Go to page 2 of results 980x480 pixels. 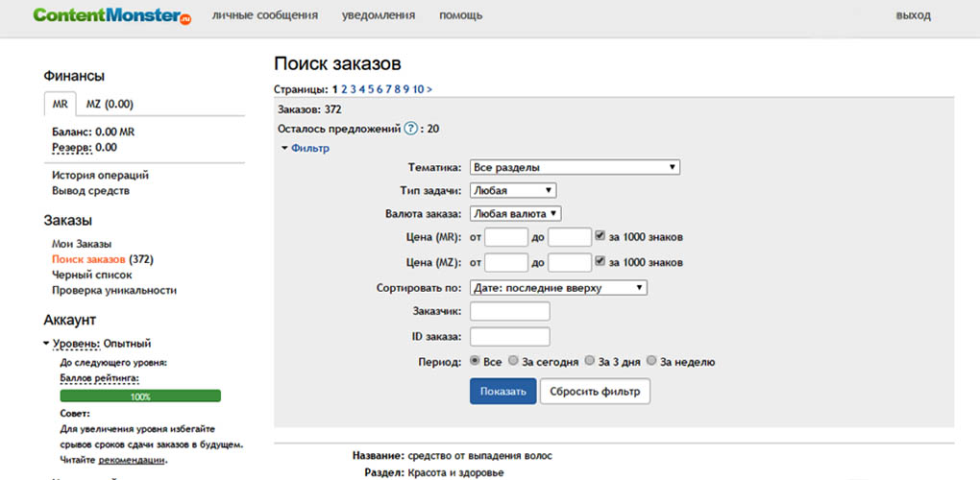tap(344, 89)
